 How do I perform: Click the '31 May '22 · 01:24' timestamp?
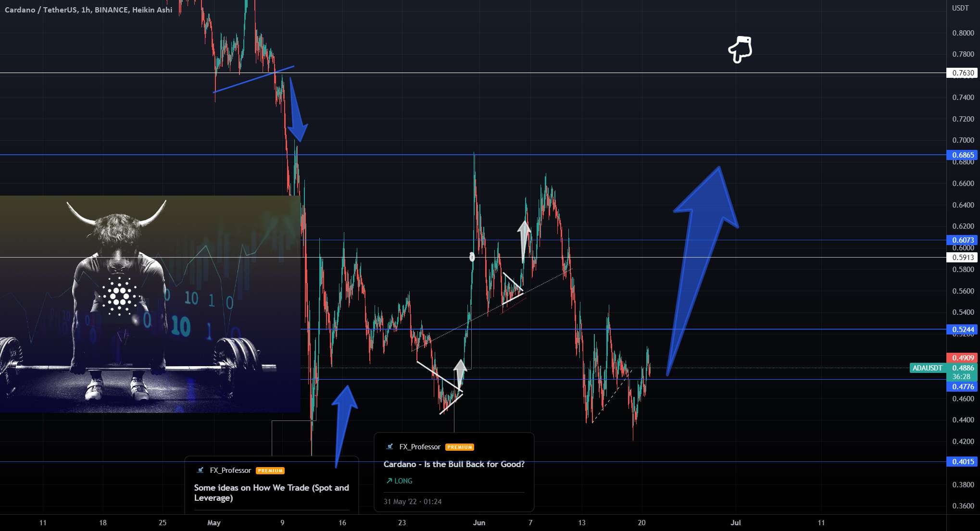coord(413,502)
